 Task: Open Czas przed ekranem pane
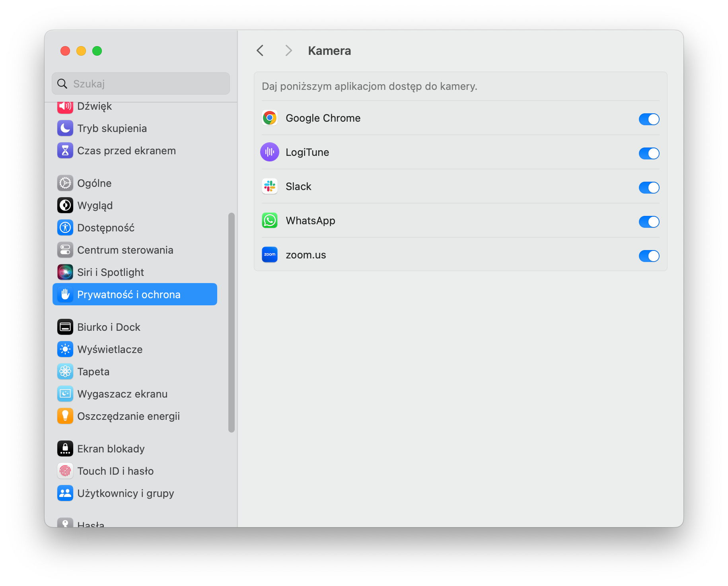click(127, 151)
